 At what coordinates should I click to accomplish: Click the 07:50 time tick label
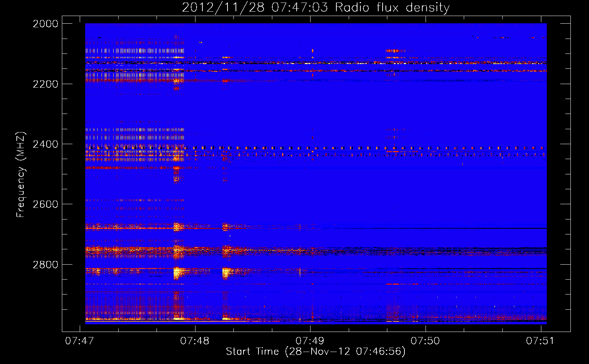425,341
